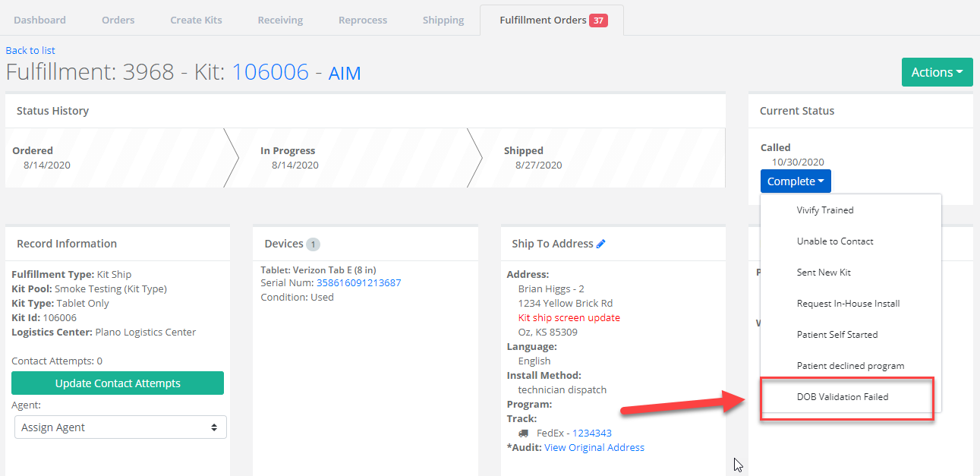Open the Receiving tab
This screenshot has height=476, width=980.
280,20
